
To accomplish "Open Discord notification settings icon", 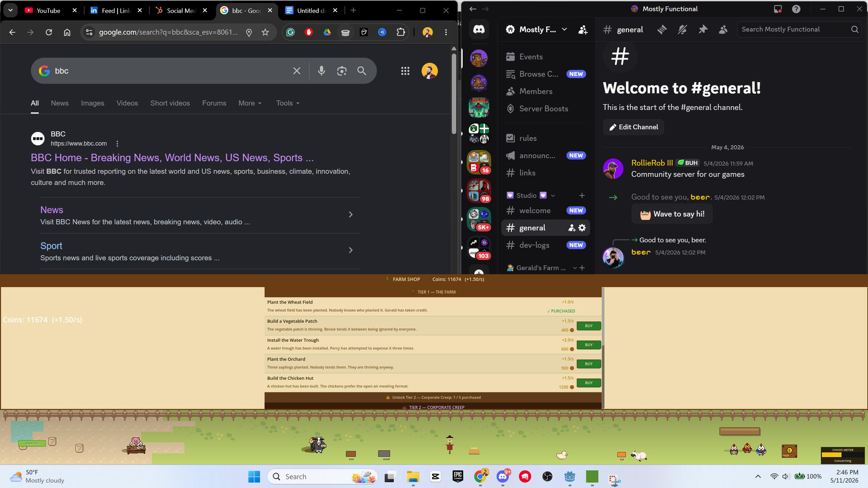I will pyautogui.click(x=682, y=29).
